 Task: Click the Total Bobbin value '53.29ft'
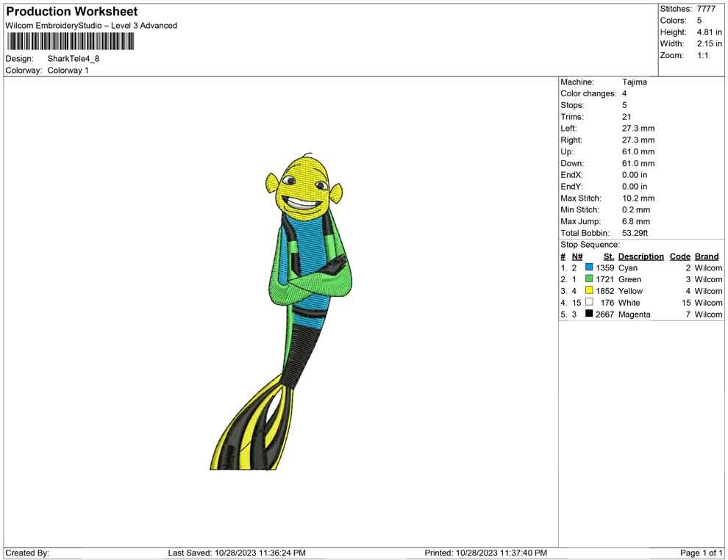click(635, 233)
